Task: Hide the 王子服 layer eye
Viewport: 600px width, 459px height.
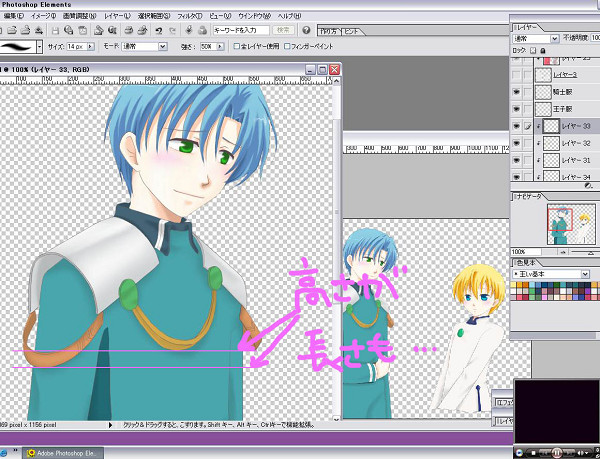Action: pyautogui.click(x=517, y=109)
